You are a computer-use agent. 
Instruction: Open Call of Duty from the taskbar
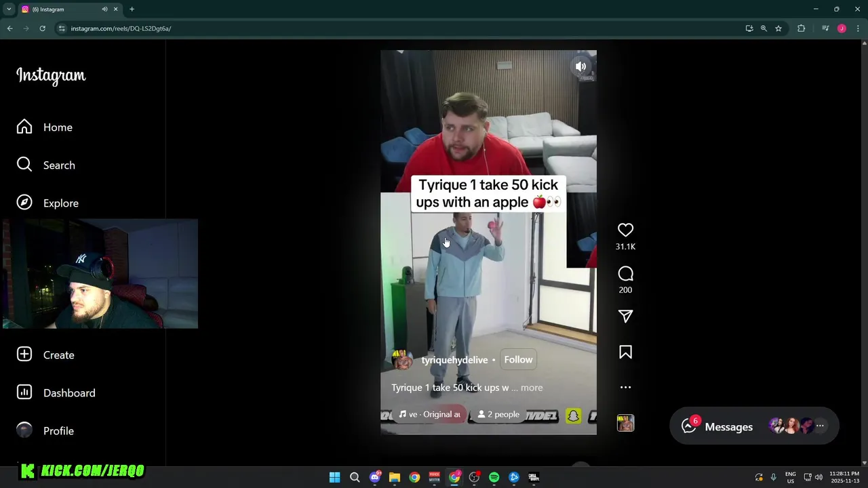(x=534, y=477)
